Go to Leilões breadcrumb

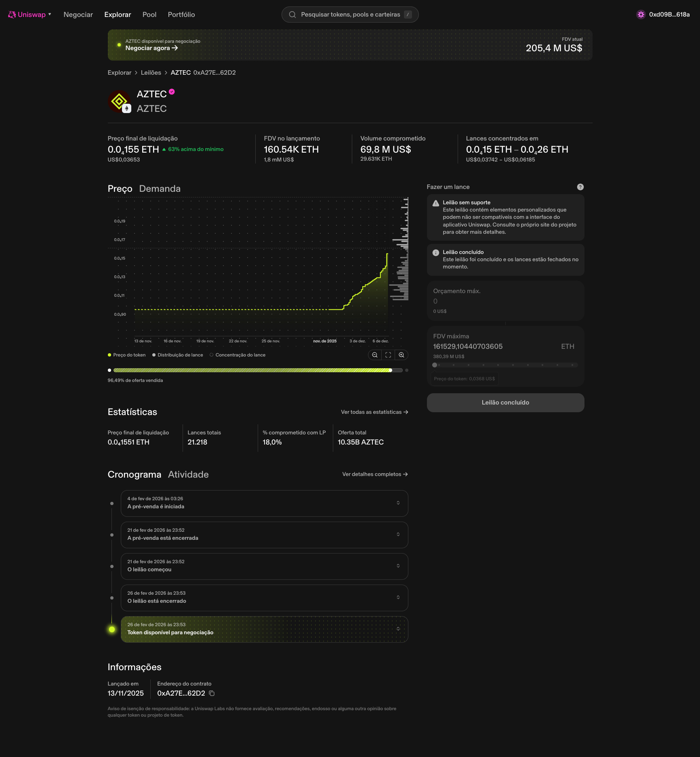(x=151, y=73)
